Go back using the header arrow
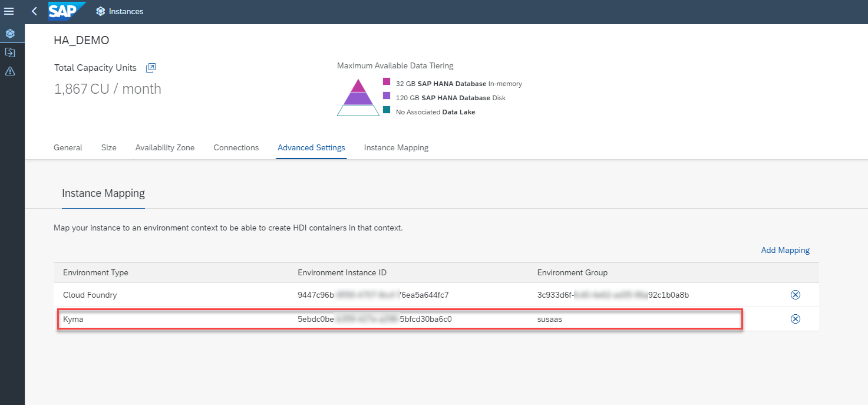The height and width of the screenshot is (405, 868). click(x=34, y=11)
